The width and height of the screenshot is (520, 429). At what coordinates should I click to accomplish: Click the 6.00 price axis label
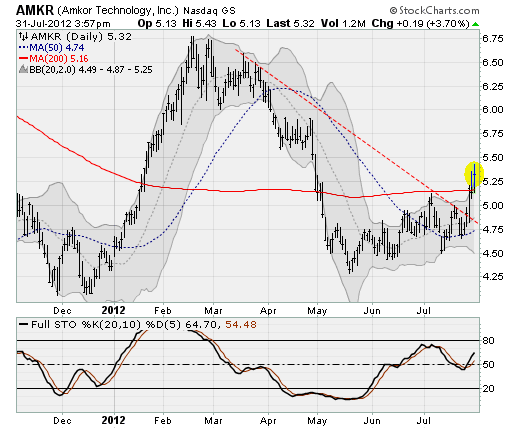pos(493,110)
